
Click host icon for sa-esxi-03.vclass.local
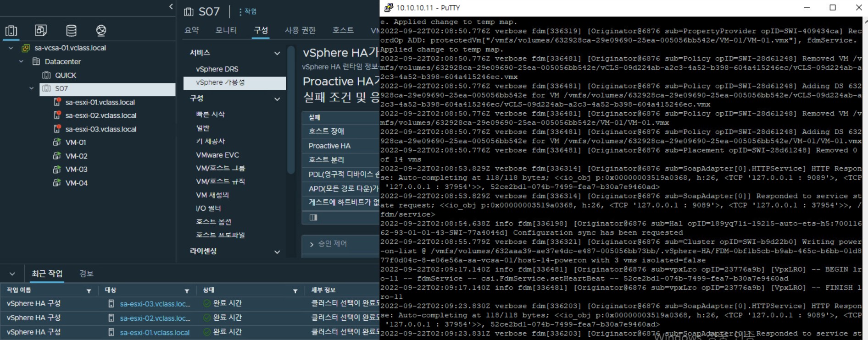(57, 129)
